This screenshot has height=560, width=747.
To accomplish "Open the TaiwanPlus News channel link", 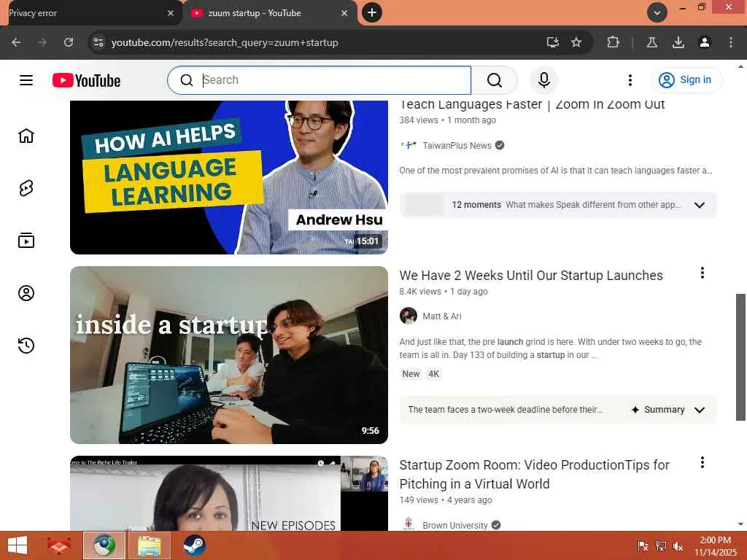I will click(x=457, y=146).
